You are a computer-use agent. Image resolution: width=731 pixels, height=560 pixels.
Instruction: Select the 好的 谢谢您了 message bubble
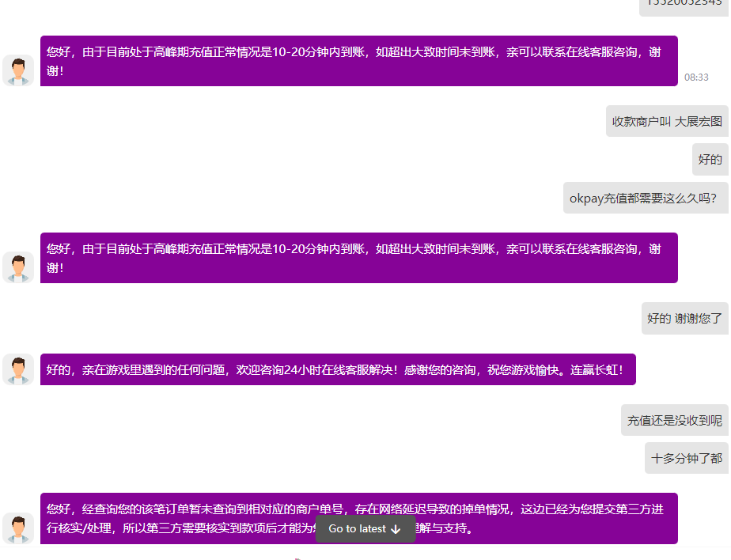pos(684,318)
